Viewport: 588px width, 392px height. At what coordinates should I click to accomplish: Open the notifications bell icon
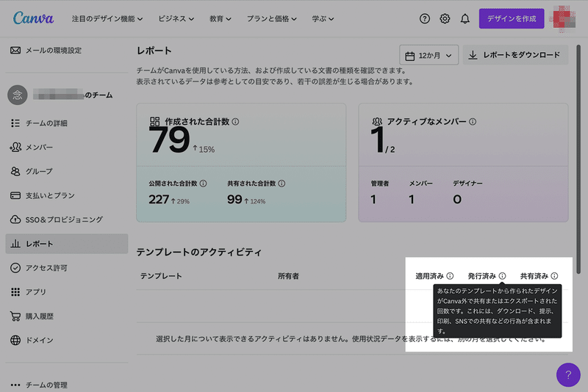[465, 18]
